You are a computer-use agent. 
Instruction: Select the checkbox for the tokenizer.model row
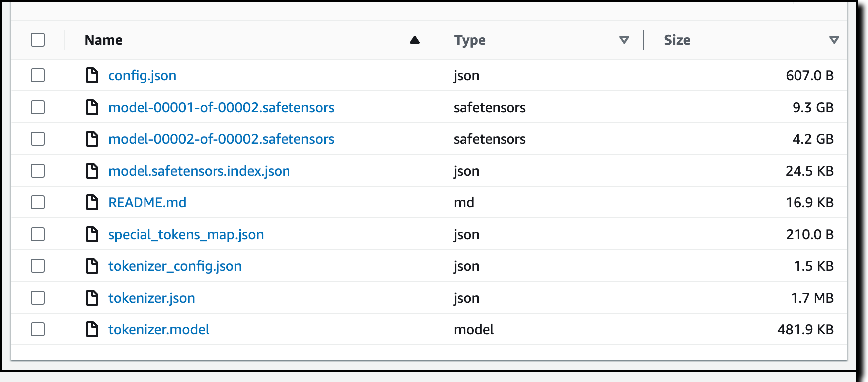click(x=38, y=329)
